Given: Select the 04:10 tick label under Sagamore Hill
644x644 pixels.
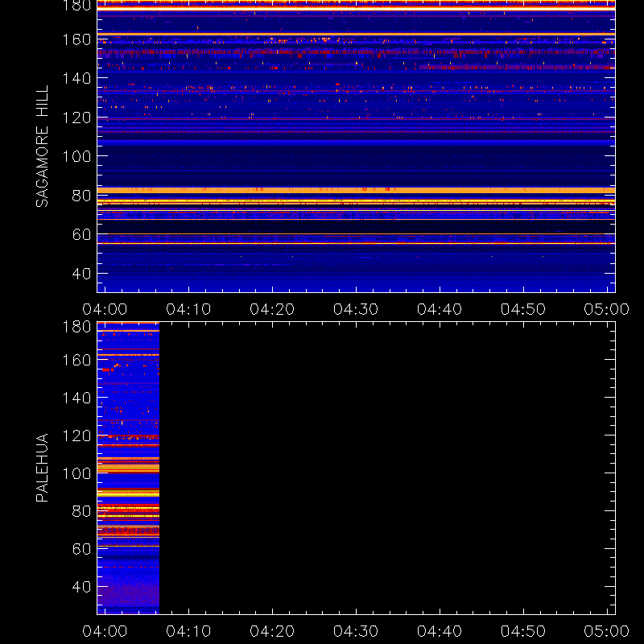Looking at the screenshot, I should tap(188, 309).
